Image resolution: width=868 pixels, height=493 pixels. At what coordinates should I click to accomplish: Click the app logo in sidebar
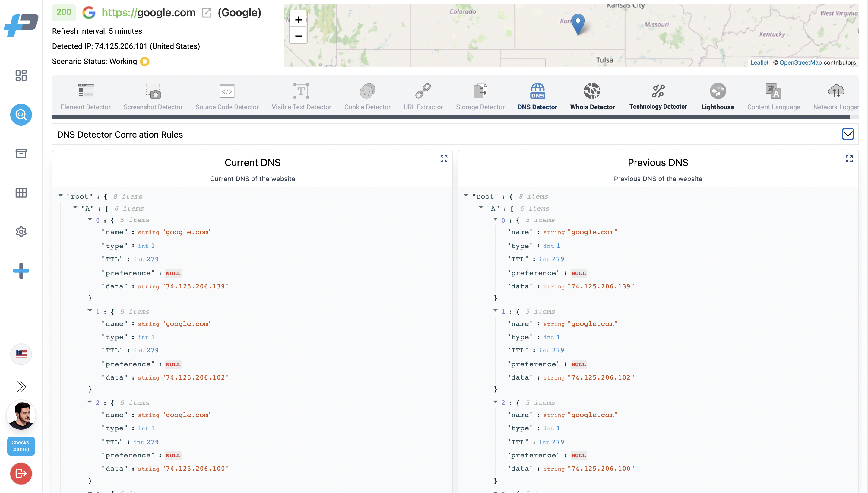(21, 25)
